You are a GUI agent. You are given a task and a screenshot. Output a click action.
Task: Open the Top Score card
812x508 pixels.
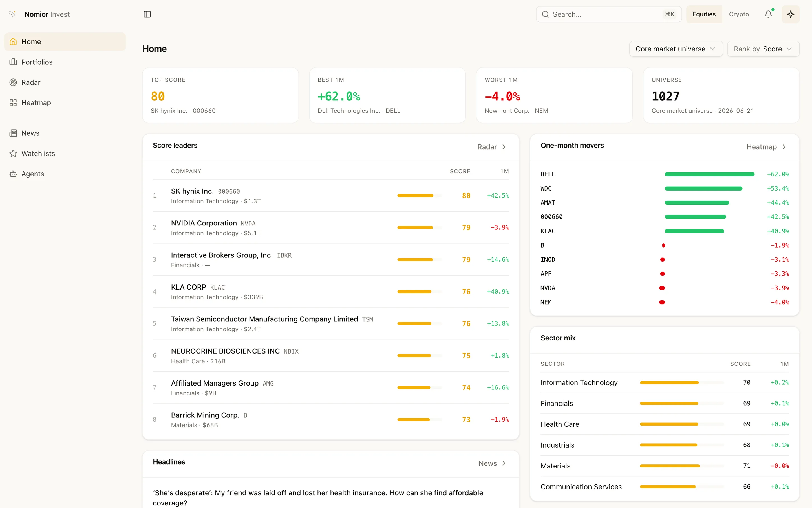[x=220, y=95]
